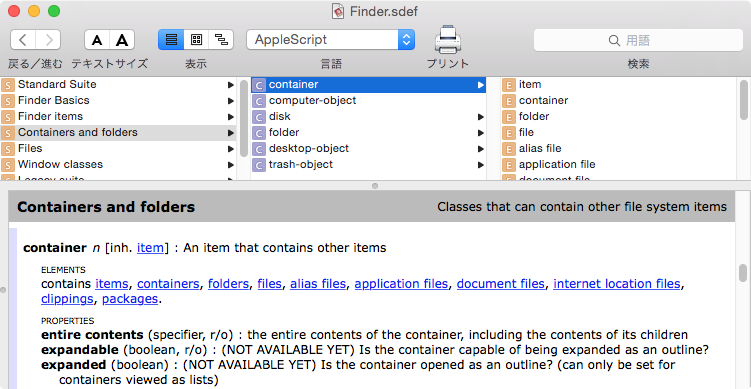The width and height of the screenshot is (751, 389).
Task: Decrease text size with small A
Action: click(x=97, y=40)
